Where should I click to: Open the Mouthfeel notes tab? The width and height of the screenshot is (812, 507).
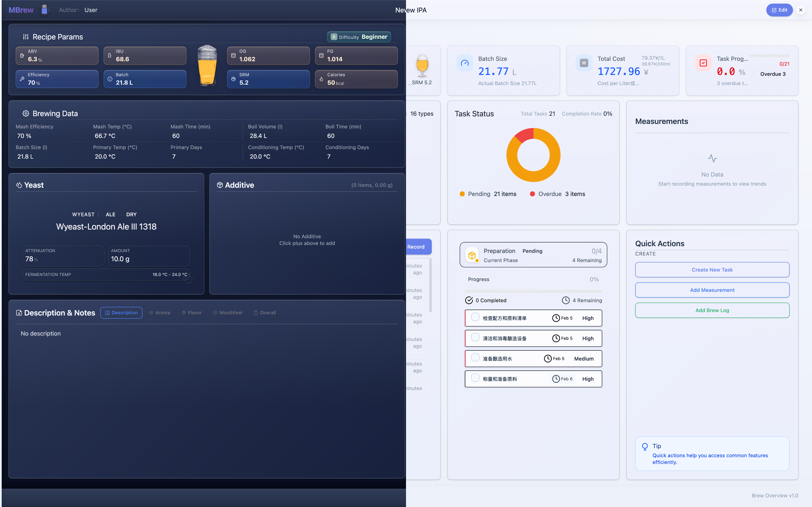pos(228,313)
